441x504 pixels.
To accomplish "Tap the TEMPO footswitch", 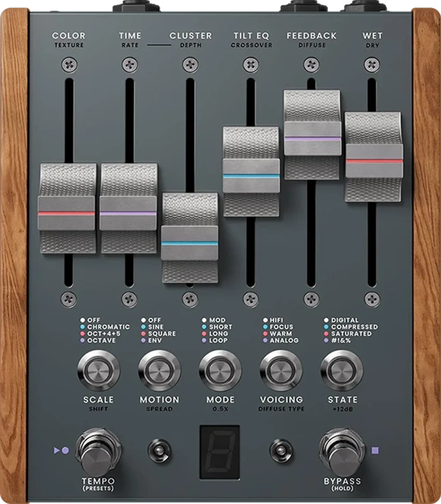I will coord(98,452).
